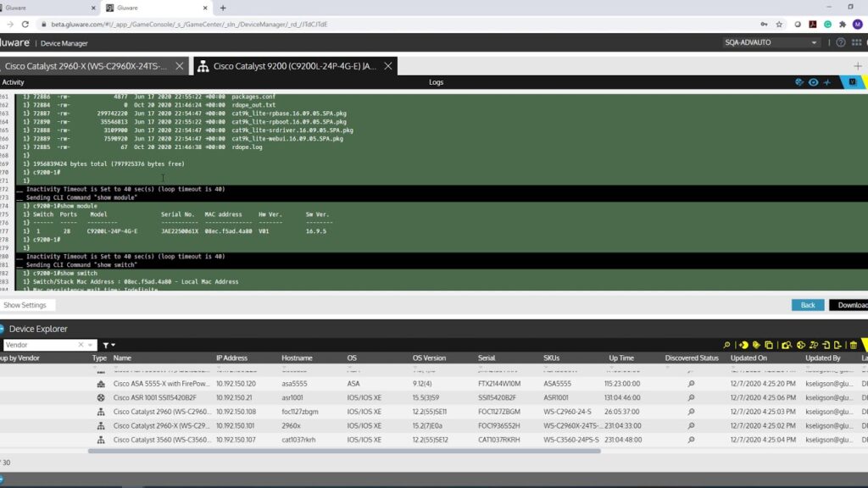This screenshot has height=488, width=868.
Task: Click the import devices icon in Device Explorer toolbar
Action: 826,346
